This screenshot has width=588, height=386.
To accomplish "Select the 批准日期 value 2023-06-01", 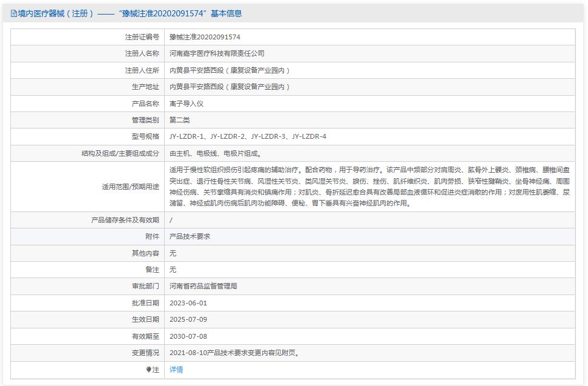I will click(x=189, y=302).
